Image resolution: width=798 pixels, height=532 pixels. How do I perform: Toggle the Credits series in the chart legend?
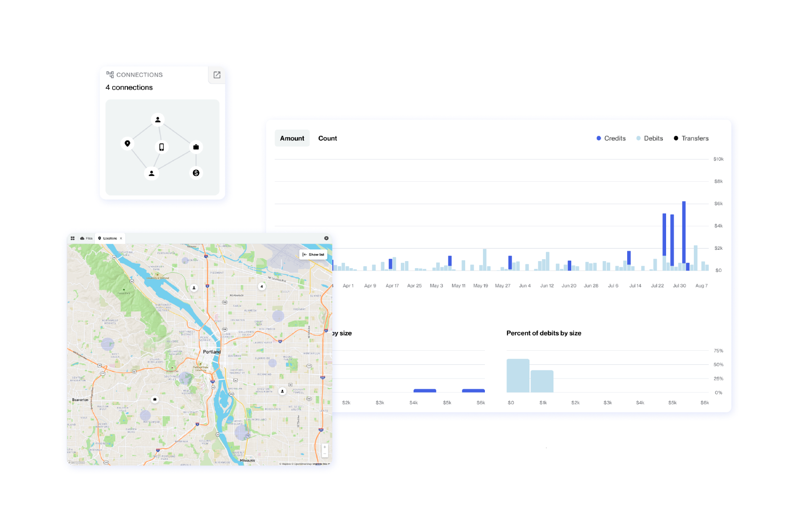click(611, 139)
